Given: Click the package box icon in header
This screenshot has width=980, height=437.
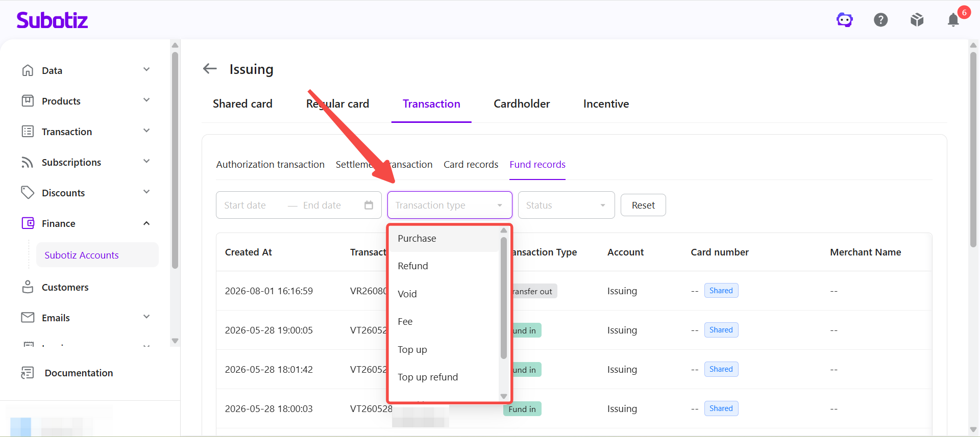Looking at the screenshot, I should pyautogui.click(x=917, y=20).
